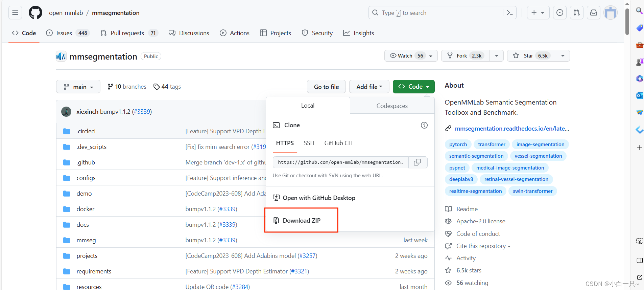Open the pull requests icon in the header

[x=577, y=13]
